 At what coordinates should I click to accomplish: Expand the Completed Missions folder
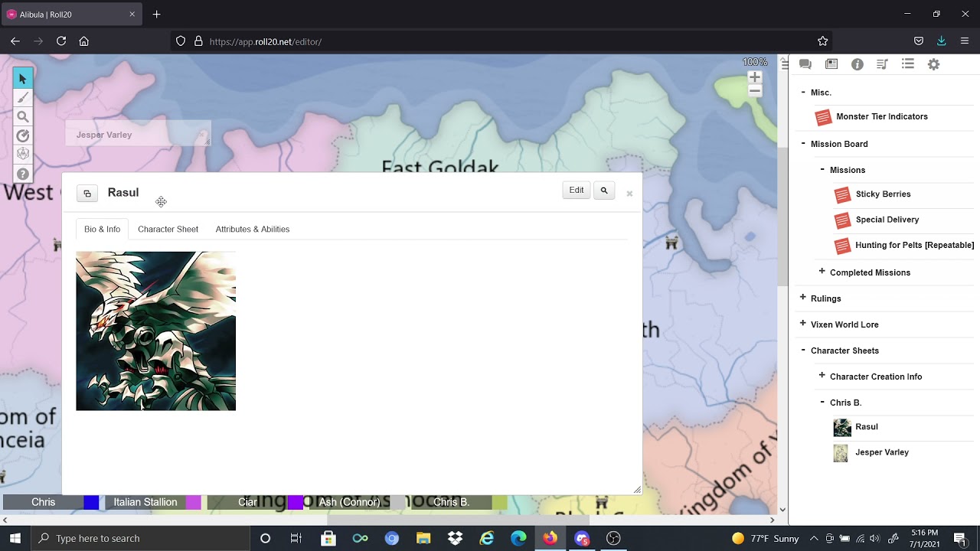click(x=822, y=272)
